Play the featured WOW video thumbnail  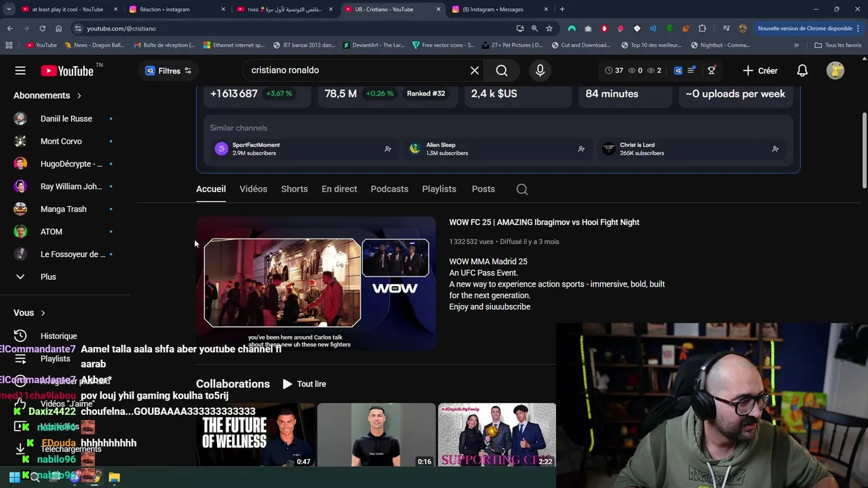coord(316,283)
